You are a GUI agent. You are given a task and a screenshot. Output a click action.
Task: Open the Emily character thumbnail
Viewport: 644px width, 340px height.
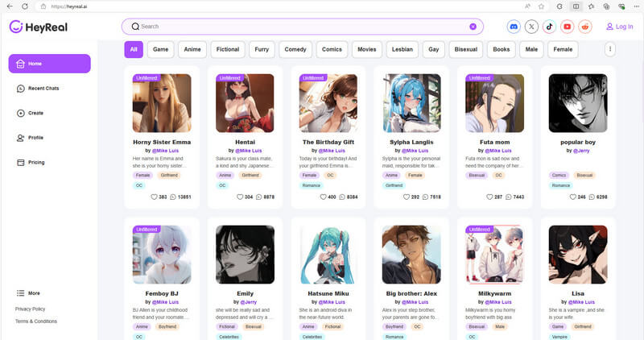click(245, 255)
